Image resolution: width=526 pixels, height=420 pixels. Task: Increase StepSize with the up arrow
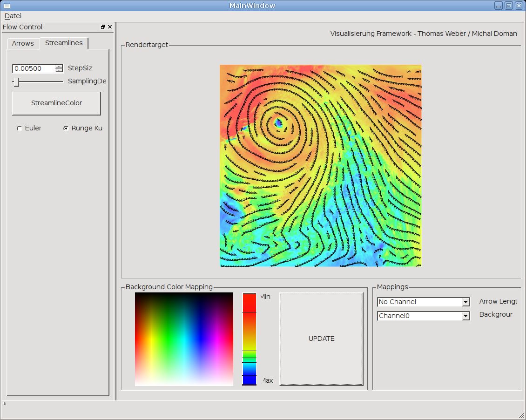click(59, 67)
